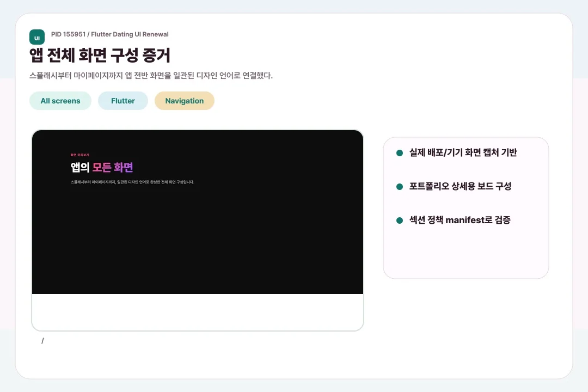588x392 pixels.
Task: Click the PID 155951 / Flutter Dating UI Renewal text
Action: tap(110, 34)
